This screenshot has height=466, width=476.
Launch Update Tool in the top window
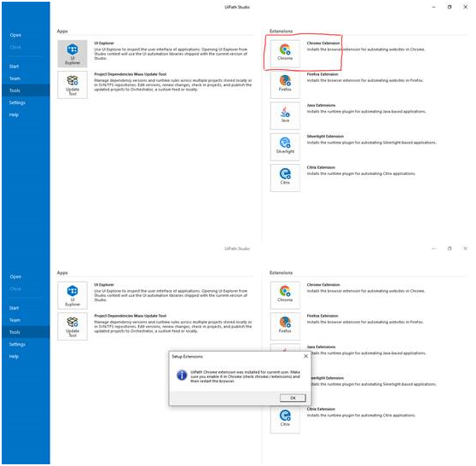(x=73, y=85)
